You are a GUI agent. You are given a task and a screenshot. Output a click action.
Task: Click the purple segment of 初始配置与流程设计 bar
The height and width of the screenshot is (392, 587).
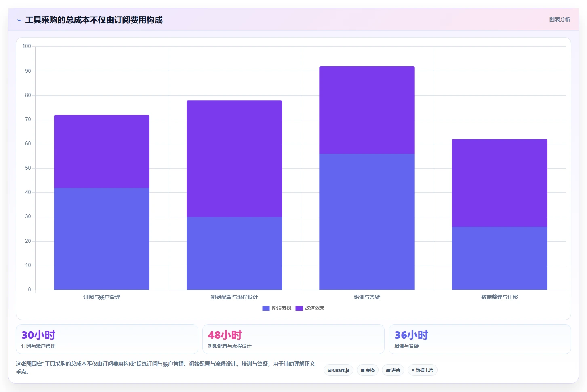coord(234,158)
